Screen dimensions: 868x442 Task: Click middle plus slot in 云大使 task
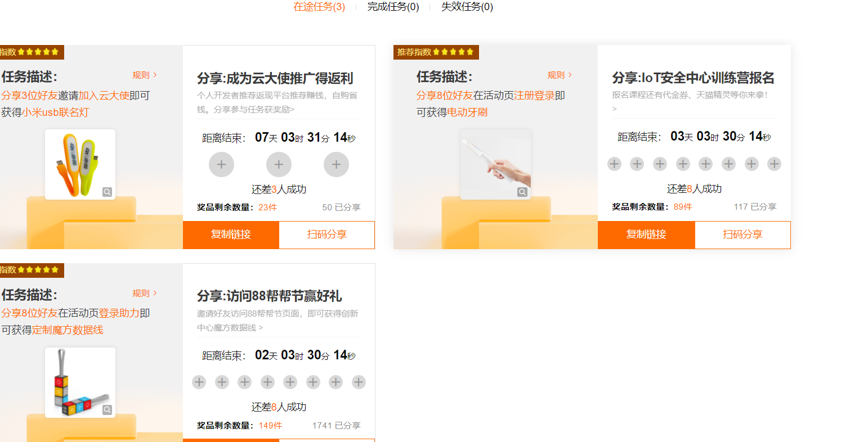point(279,164)
